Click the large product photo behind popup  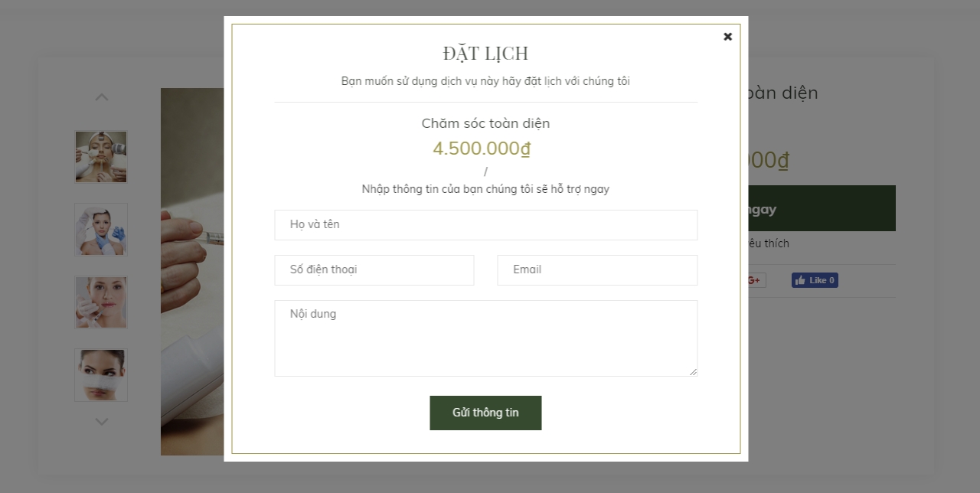(192, 272)
